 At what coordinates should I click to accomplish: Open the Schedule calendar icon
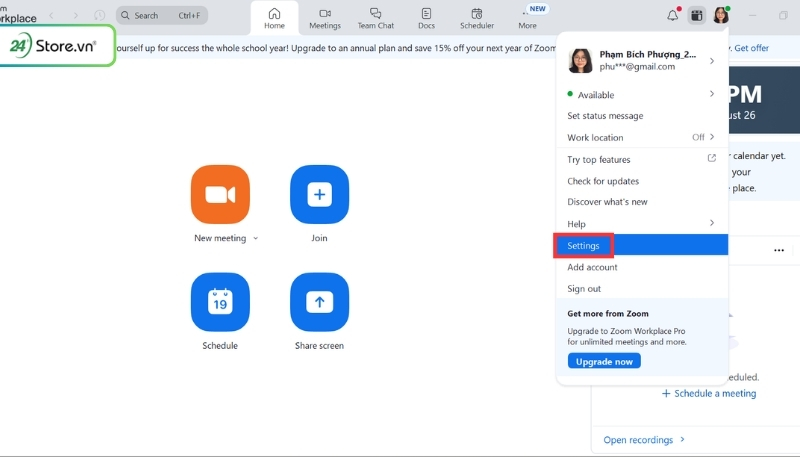[219, 301]
